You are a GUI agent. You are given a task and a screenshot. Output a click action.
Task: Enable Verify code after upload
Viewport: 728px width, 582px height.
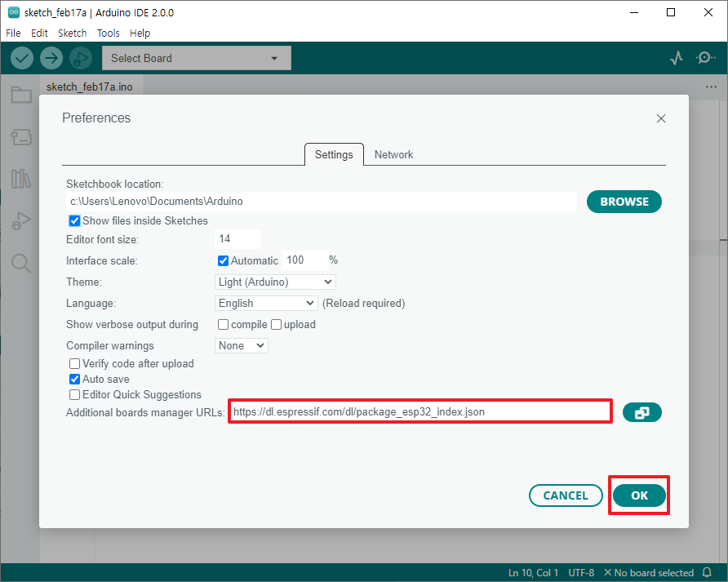74,363
